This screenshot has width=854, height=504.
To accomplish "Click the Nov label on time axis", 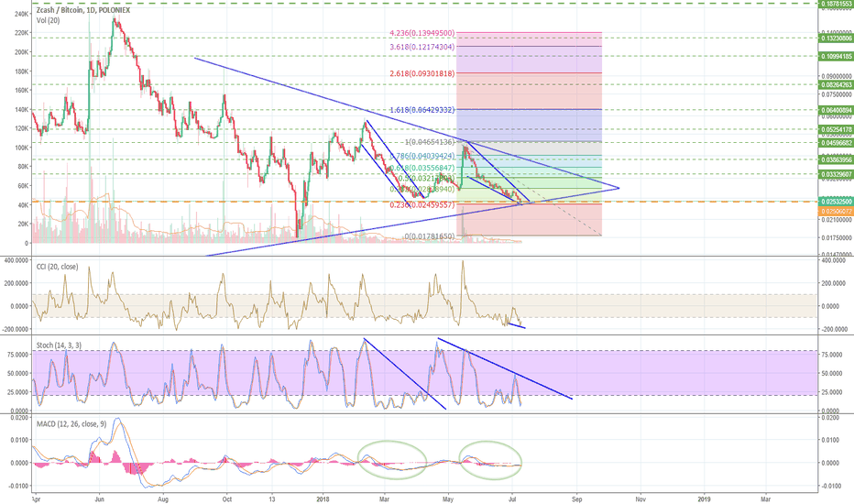I will click(x=640, y=499).
